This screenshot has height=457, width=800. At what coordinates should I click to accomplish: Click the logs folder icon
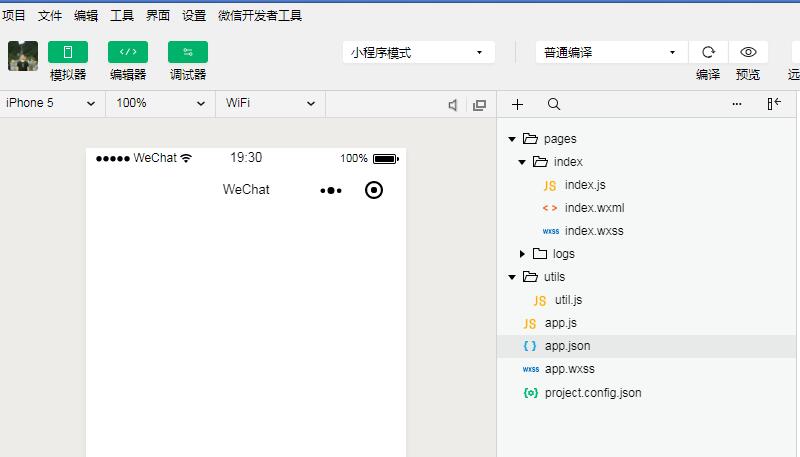(x=540, y=253)
